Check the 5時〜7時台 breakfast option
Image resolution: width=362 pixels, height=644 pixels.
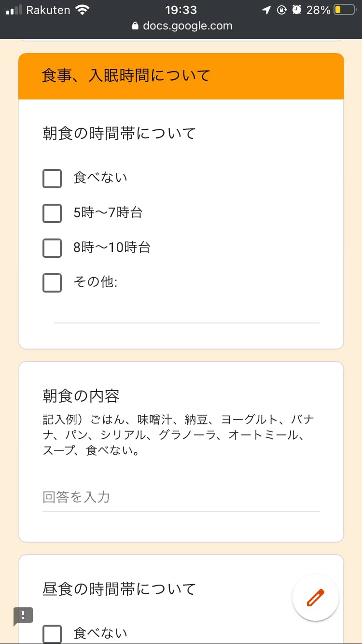(52, 213)
